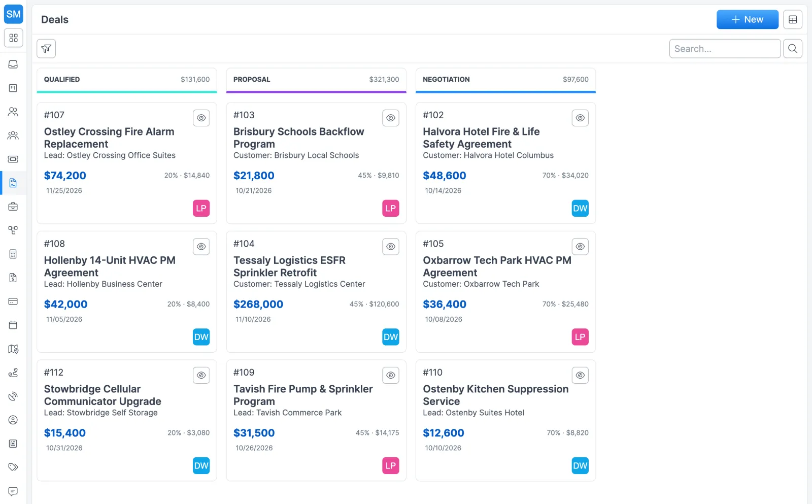Open Ostley Crossing Fire Alarm Replacement deal
The width and height of the screenshot is (812, 504).
(x=109, y=138)
